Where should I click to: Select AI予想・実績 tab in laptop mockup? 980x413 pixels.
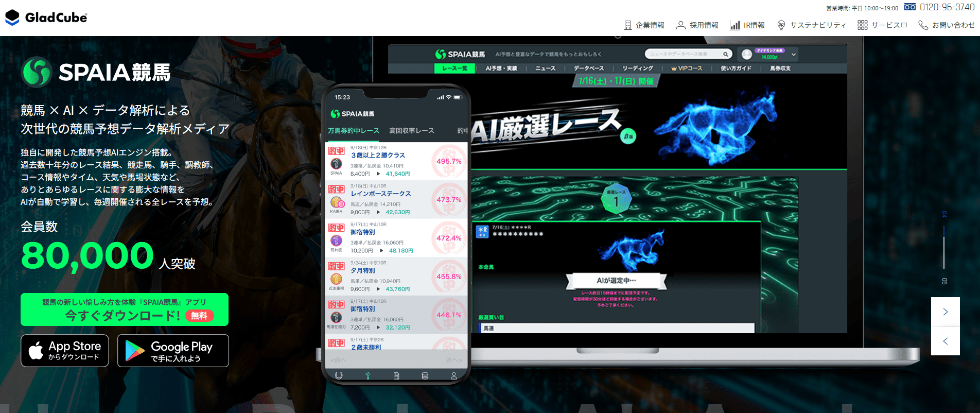coord(501,68)
